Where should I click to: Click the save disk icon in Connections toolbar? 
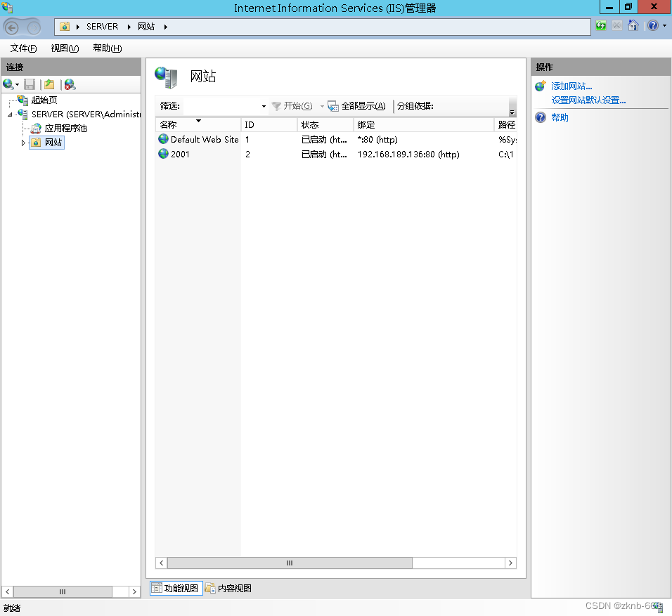[30, 84]
